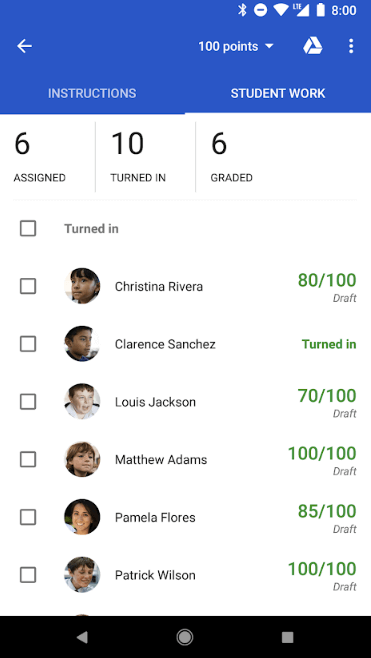The width and height of the screenshot is (371, 658).
Task: Check the box beside Matthew Adams
Action: [28, 460]
